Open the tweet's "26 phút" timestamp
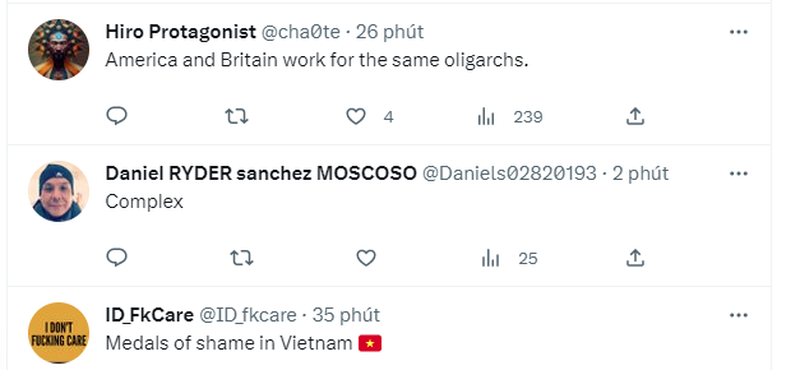This screenshot has height=370, width=800. pos(390,32)
